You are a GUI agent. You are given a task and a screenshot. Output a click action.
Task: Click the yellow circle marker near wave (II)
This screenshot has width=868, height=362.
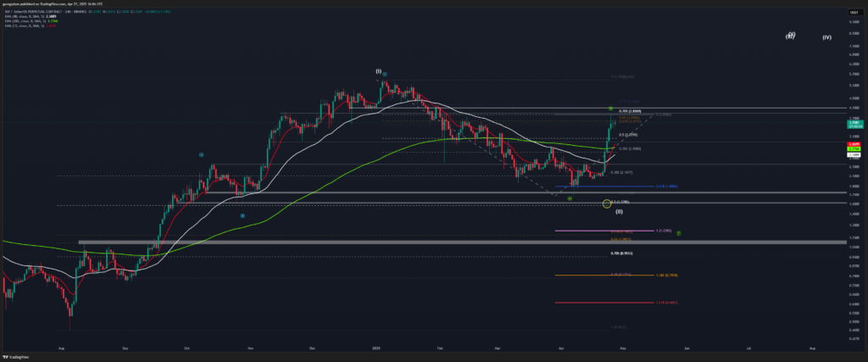point(606,203)
